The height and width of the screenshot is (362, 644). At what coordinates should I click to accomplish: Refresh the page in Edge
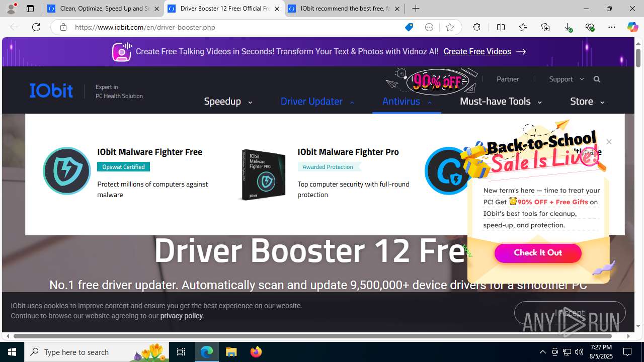36,27
